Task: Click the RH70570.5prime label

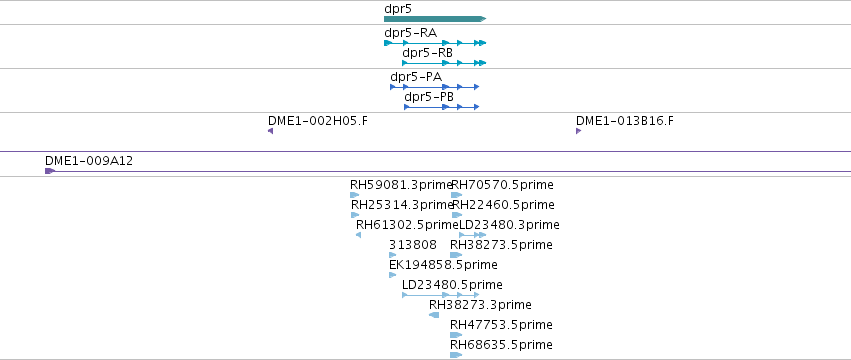Action: (503, 185)
